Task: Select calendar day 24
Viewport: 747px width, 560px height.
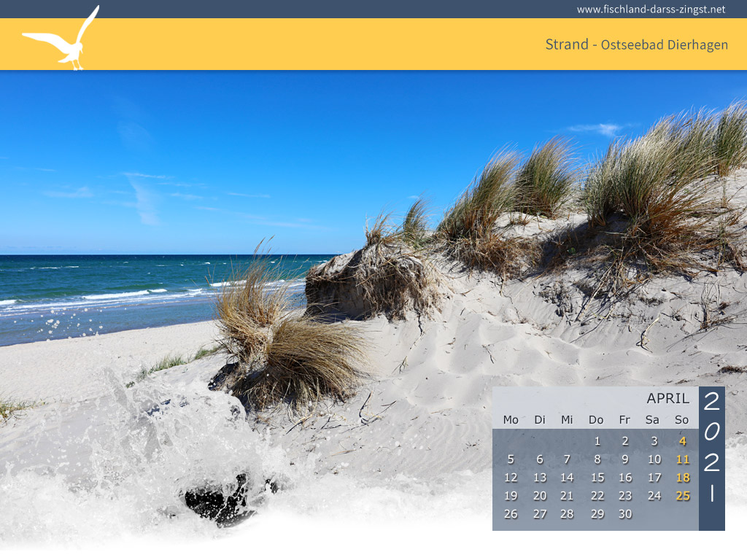Action: point(654,496)
